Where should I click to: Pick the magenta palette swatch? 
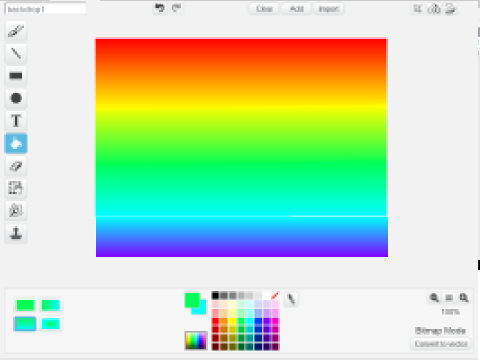(x=275, y=321)
